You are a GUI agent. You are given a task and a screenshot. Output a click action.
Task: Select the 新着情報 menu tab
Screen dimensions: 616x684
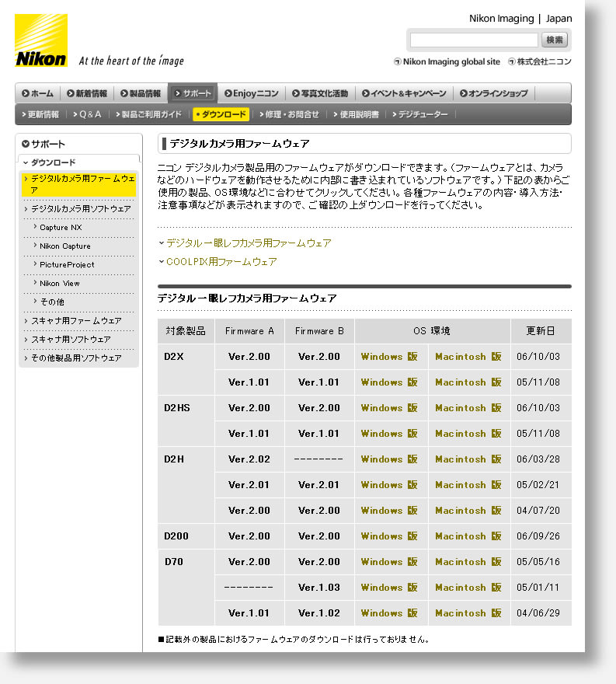coord(87,93)
